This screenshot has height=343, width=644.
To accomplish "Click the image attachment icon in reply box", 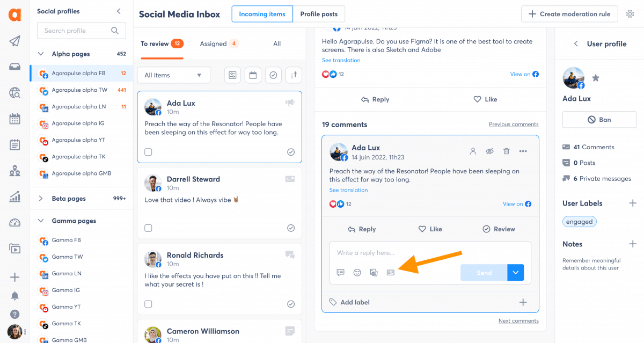I will [374, 273].
